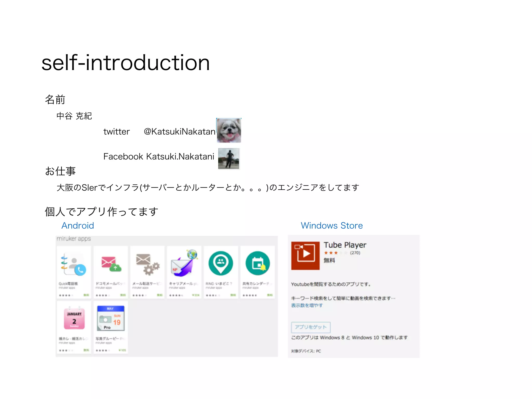Image resolution: width=532 pixels, height=399 pixels.
Task: Click the 表示数を増やす show more link
Action: click(x=307, y=305)
